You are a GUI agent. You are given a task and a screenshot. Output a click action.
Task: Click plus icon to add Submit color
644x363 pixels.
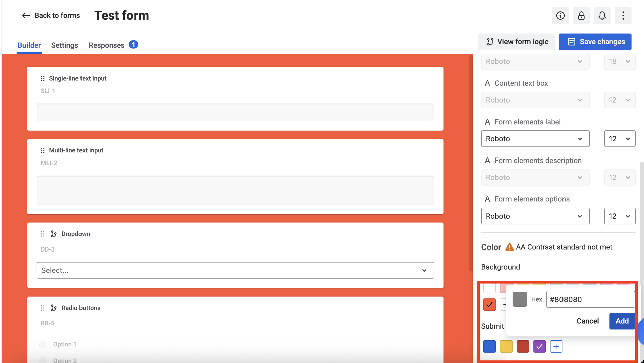556,346
